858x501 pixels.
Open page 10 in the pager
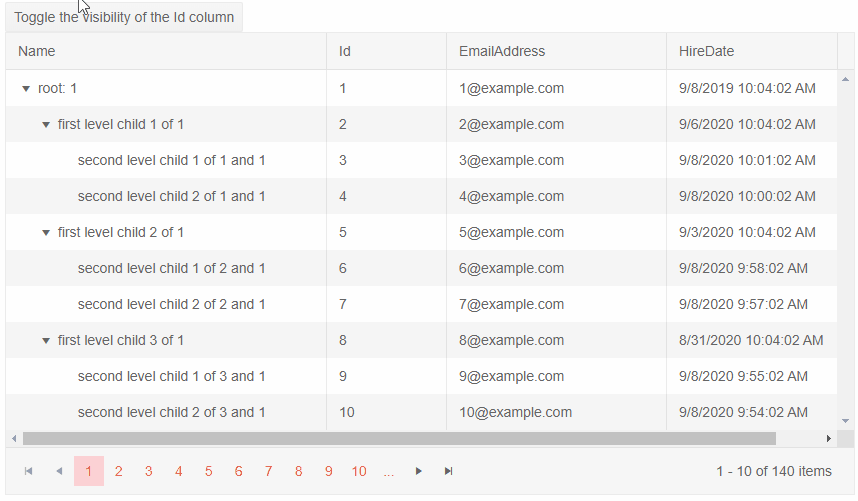[359, 471]
